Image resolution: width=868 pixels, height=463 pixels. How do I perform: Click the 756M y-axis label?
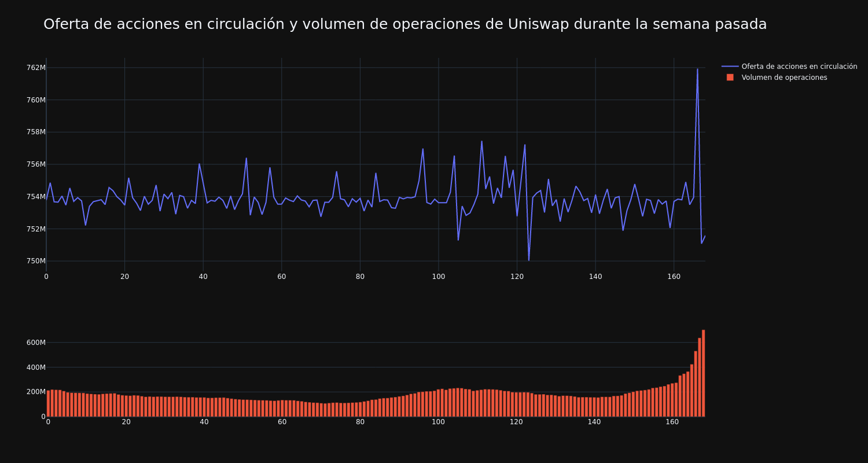pyautogui.click(x=36, y=164)
